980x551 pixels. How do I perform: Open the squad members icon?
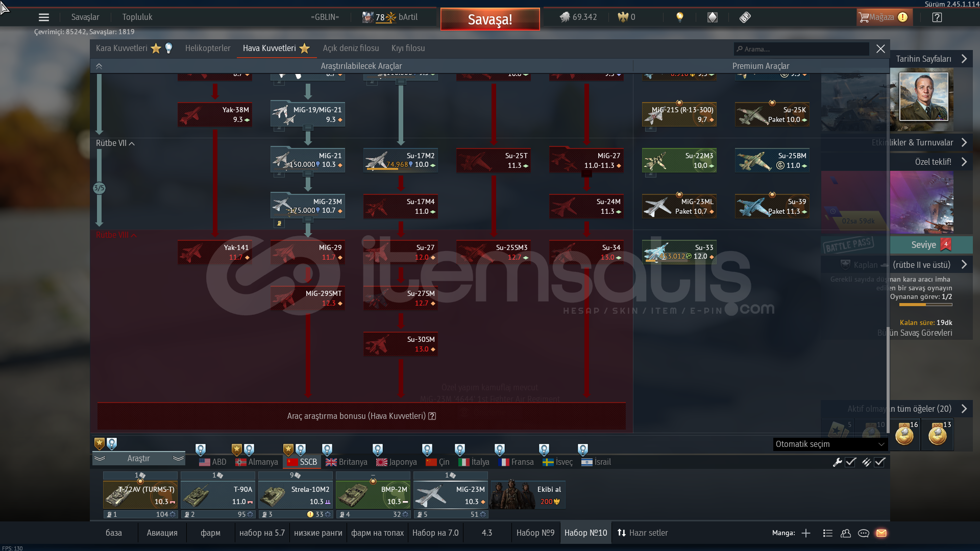(846, 533)
